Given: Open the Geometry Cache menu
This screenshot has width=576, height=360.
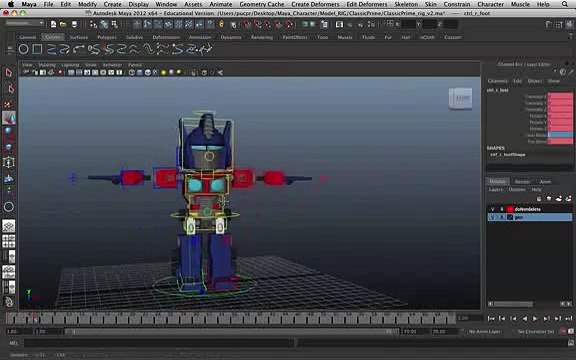Looking at the screenshot, I should [262, 4].
